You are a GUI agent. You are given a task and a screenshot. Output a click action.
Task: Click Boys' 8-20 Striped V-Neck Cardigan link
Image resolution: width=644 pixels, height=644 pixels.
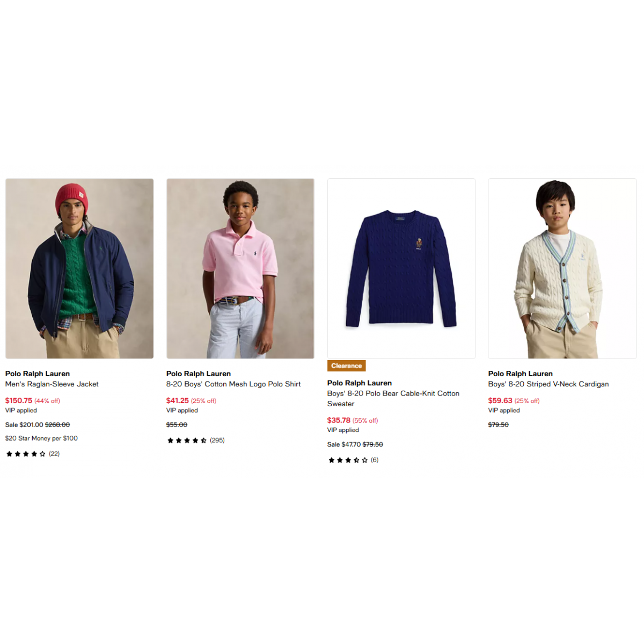coord(548,384)
